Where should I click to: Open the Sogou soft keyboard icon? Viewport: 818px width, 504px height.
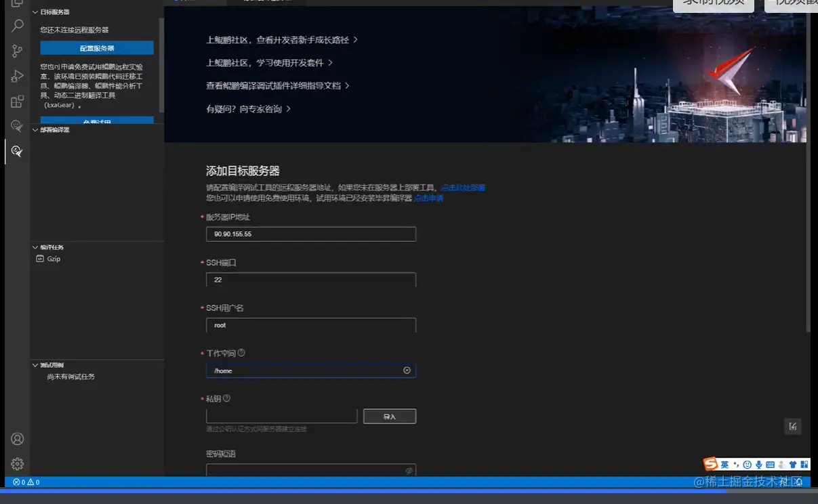(x=771, y=465)
